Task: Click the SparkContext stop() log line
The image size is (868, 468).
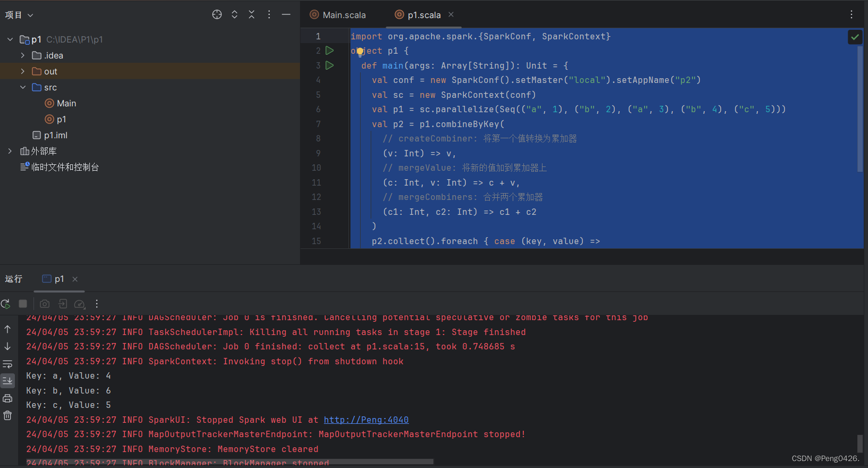Action: point(215,361)
